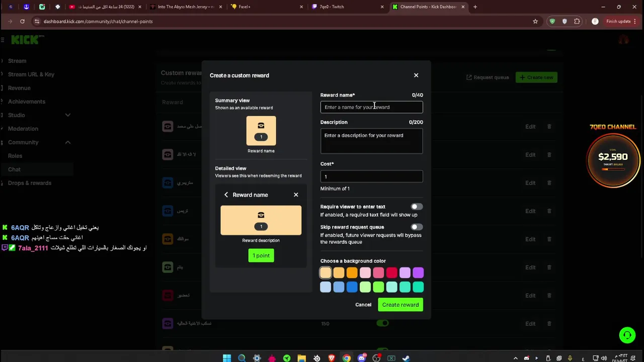
Task: Open Steam from taskbar
Action: pos(406,358)
